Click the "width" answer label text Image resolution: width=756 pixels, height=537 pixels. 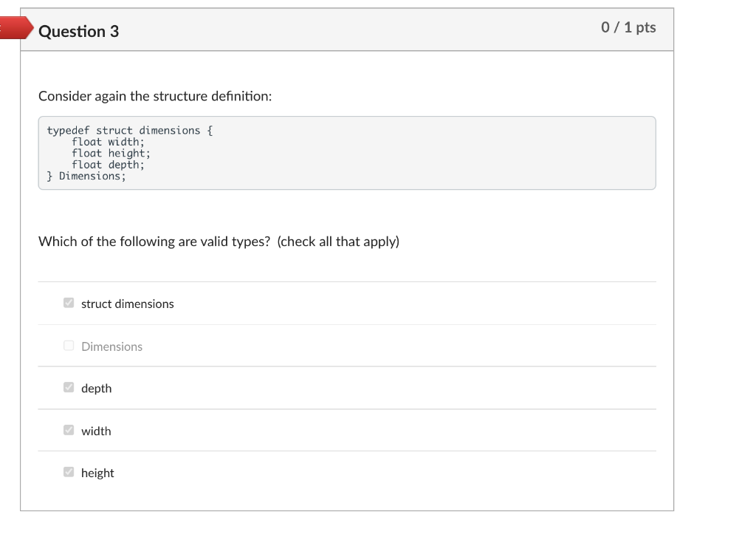tap(96, 431)
